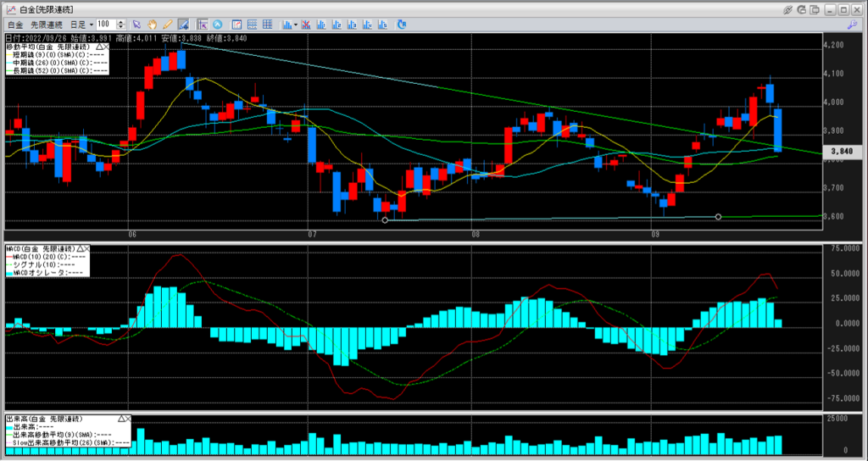Close the MACD legend with X
Viewport: 868px width, 461px height.
click(86, 249)
